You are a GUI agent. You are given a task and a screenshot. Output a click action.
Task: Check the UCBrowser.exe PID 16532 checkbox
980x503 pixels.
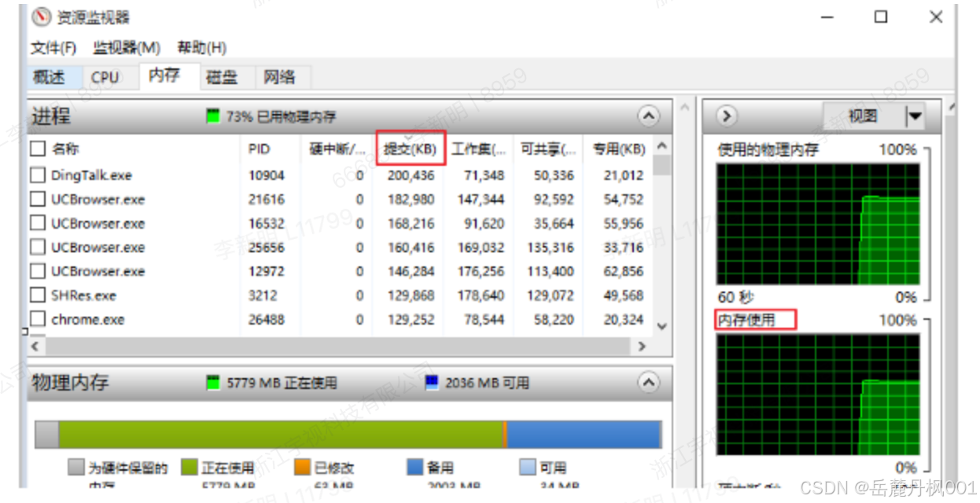[38, 223]
